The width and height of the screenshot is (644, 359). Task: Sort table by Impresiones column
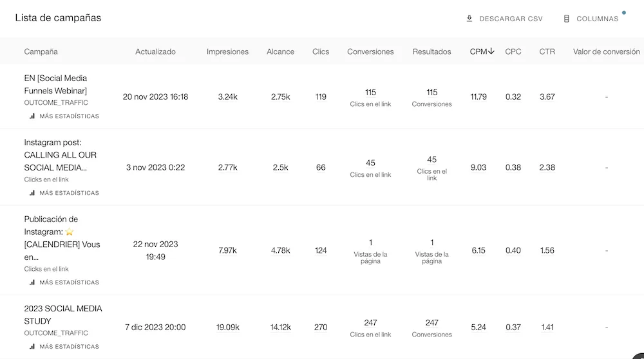click(x=227, y=51)
